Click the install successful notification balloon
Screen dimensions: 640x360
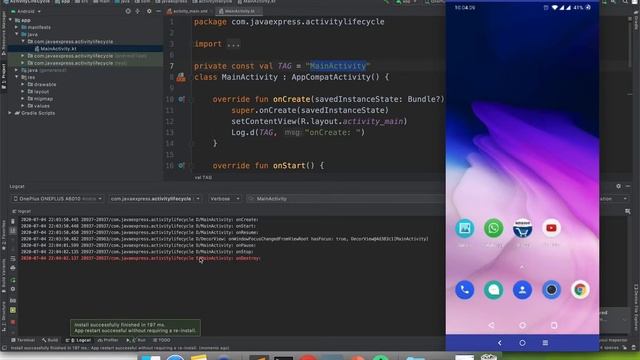pyautogui.click(x=135, y=328)
